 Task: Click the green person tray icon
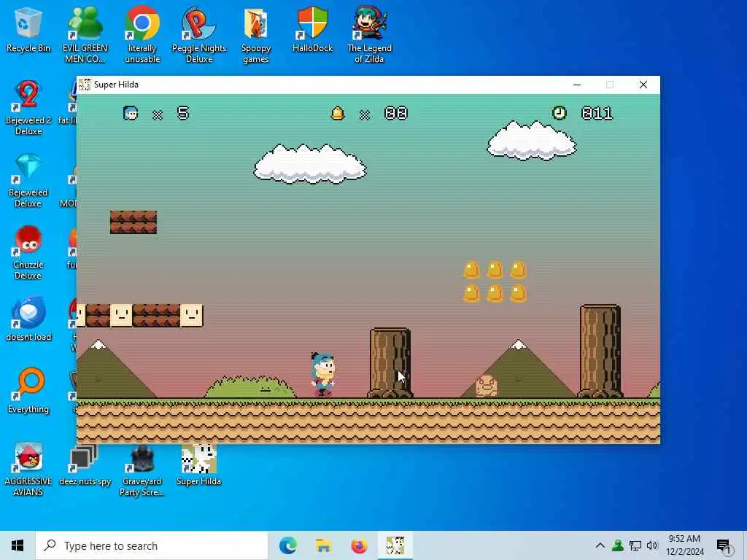click(618, 545)
